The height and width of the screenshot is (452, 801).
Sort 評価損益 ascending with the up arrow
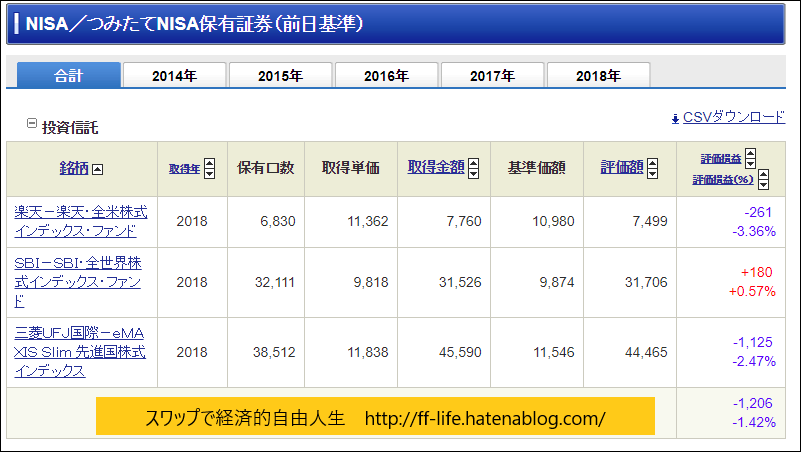(x=750, y=153)
